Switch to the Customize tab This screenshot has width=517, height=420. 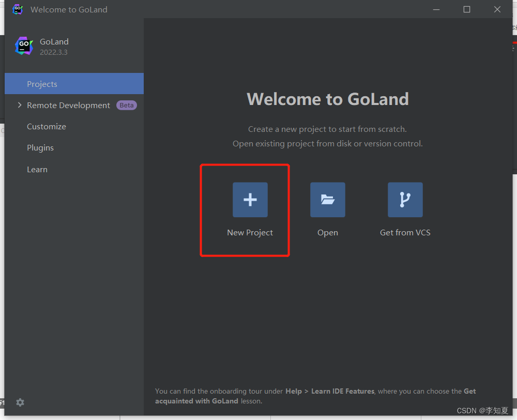74,126
